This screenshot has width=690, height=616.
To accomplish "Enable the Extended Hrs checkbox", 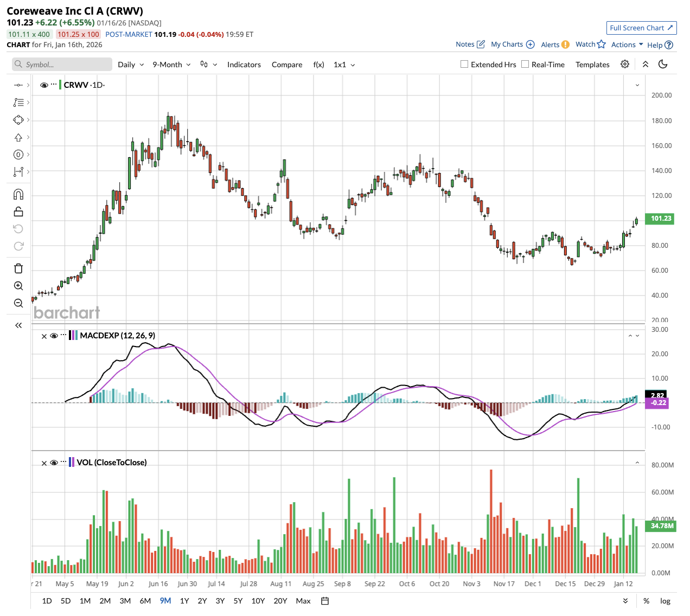I will point(464,64).
